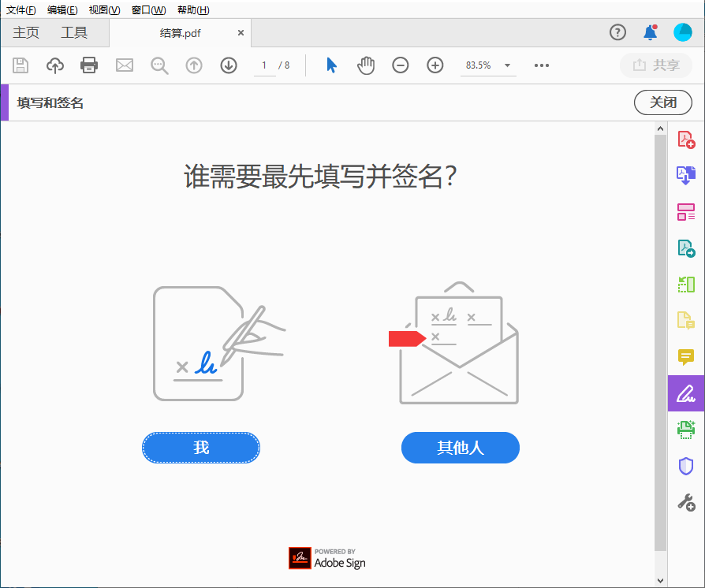Print the document using the printer icon
Screen dimensions: 705x588
89,65
